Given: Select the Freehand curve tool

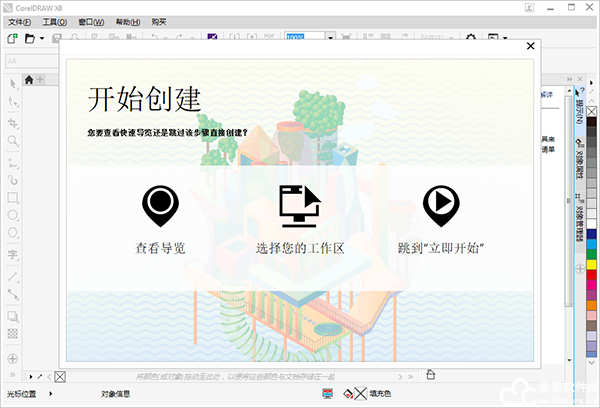Looking at the screenshot, I should (13, 163).
